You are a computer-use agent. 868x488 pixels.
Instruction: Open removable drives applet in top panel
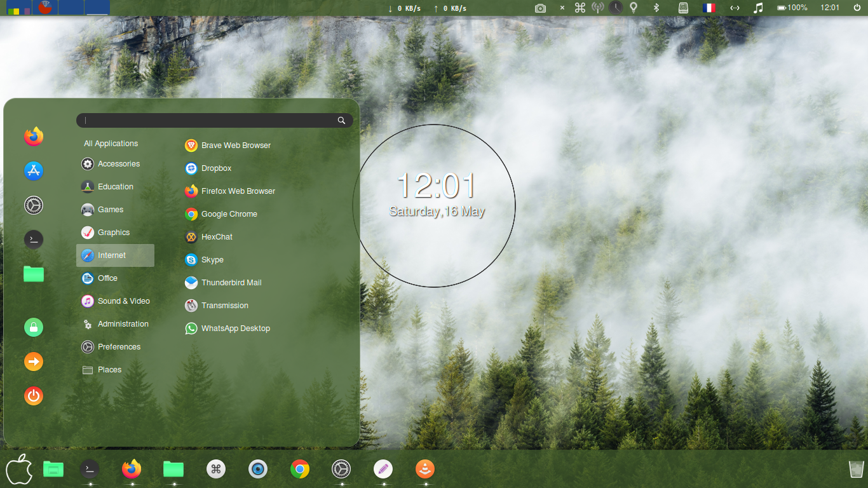(683, 8)
